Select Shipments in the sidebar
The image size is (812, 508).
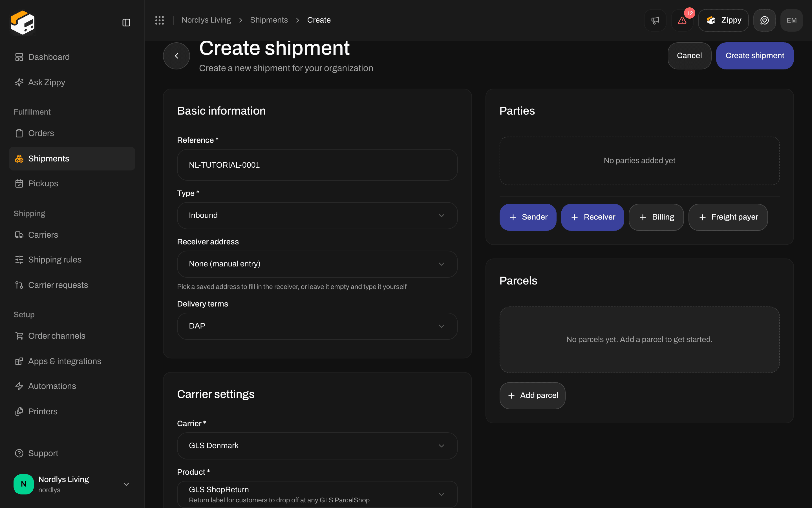(x=72, y=159)
